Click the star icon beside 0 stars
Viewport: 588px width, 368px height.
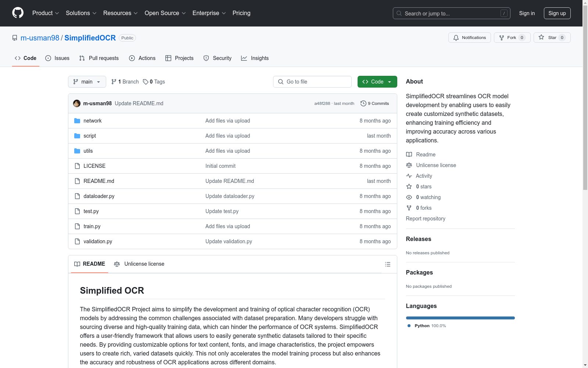pos(409,187)
